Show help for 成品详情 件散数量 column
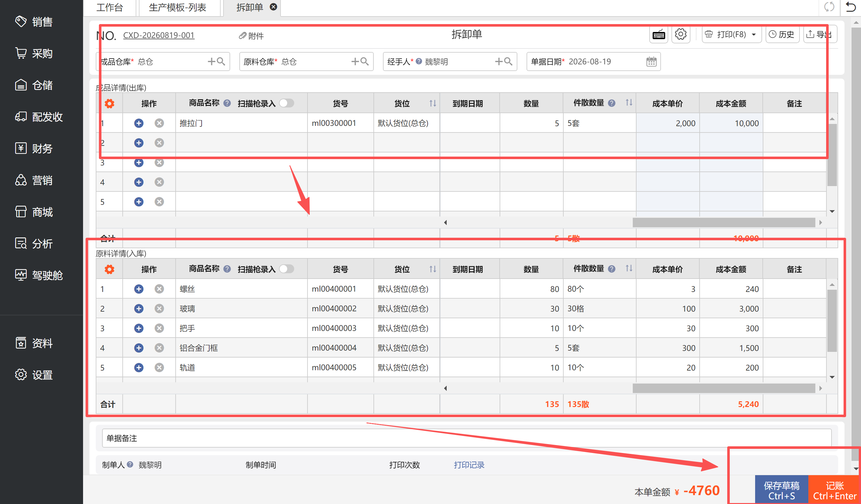 pos(612,103)
